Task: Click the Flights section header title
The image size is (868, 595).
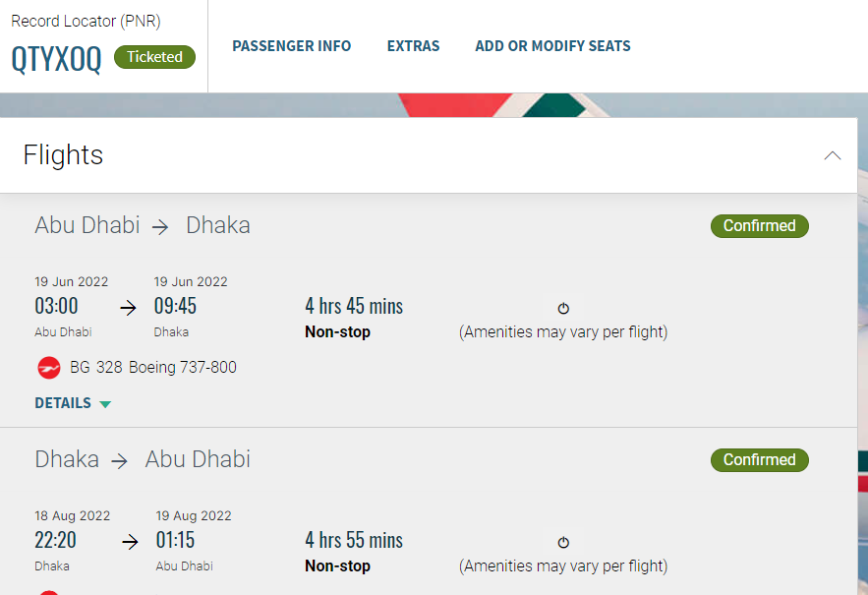Action: [63, 155]
